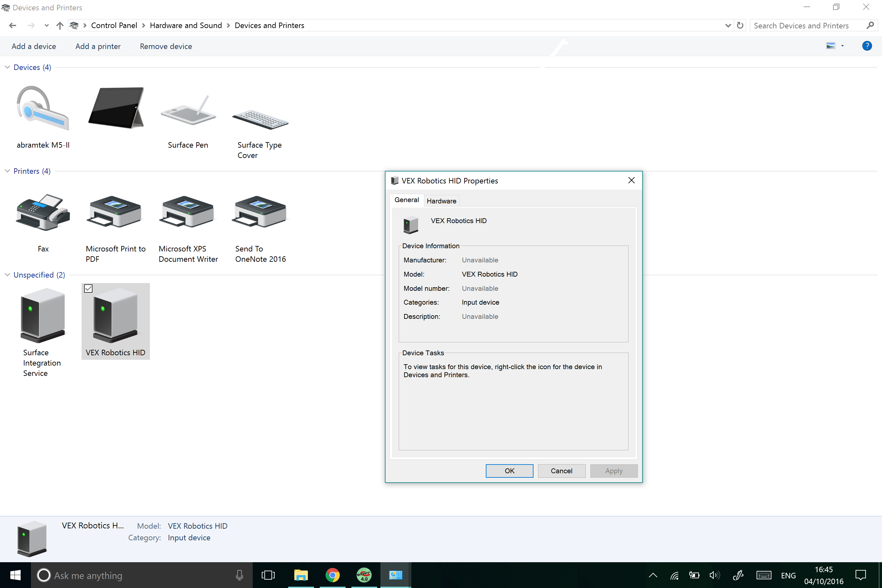Uncheck the VEX Robotics HID selection checkbox
Screen dimensions: 882x588
click(x=89, y=289)
